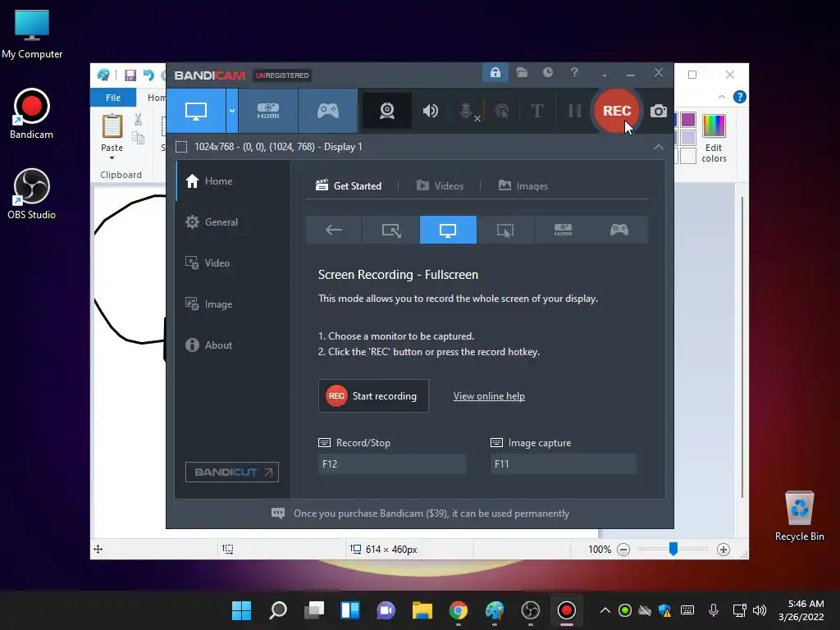The height and width of the screenshot is (630, 840).
Task: Open the screen mode dropdown arrow
Action: [x=232, y=111]
